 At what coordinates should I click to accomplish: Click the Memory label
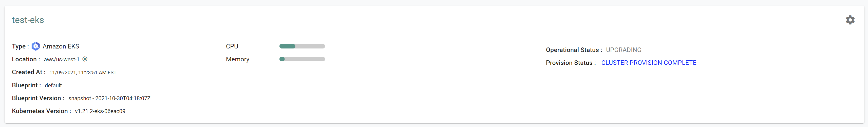point(238,59)
